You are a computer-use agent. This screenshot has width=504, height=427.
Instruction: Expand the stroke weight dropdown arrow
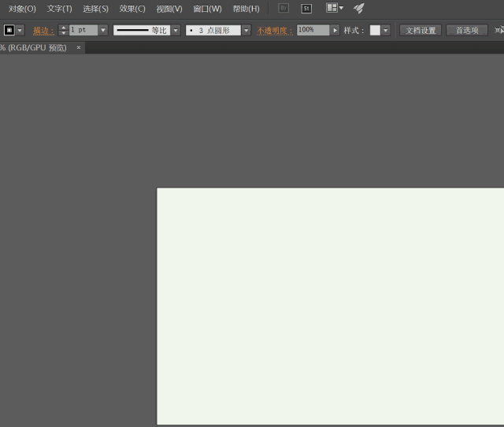pos(103,30)
